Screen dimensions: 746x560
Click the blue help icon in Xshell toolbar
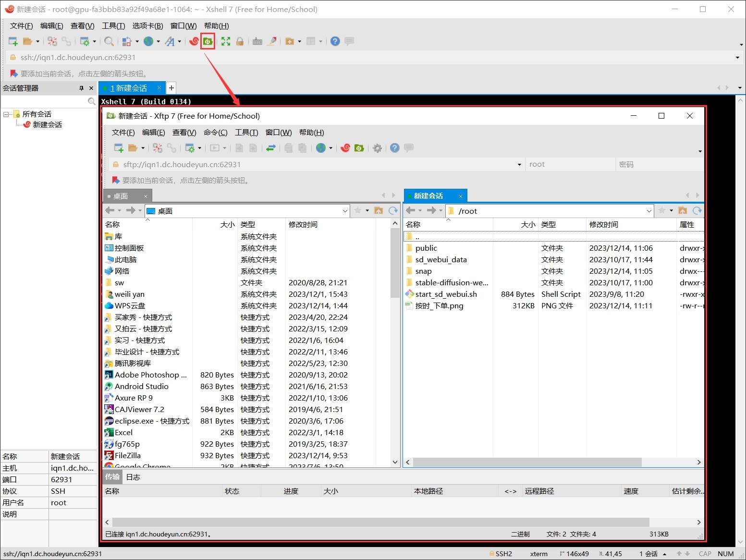point(335,42)
